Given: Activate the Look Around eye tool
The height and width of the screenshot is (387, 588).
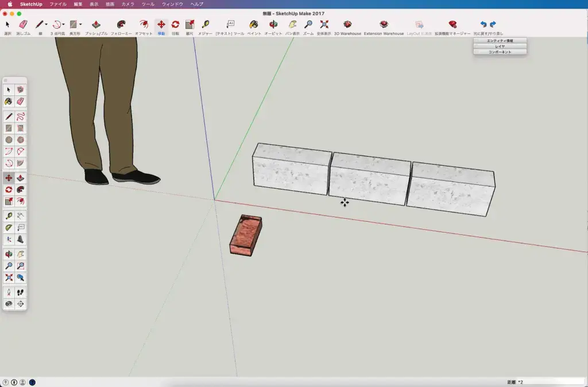Looking at the screenshot, I should coord(9,304).
